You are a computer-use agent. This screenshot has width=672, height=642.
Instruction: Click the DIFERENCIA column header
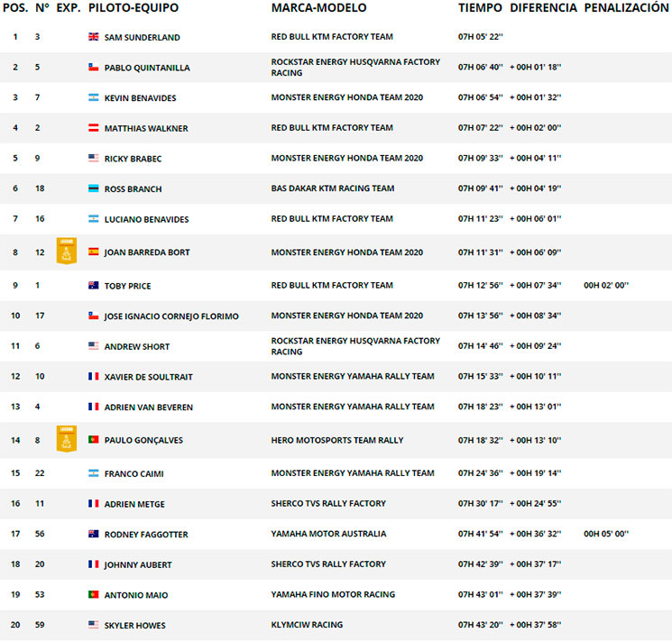543,8
